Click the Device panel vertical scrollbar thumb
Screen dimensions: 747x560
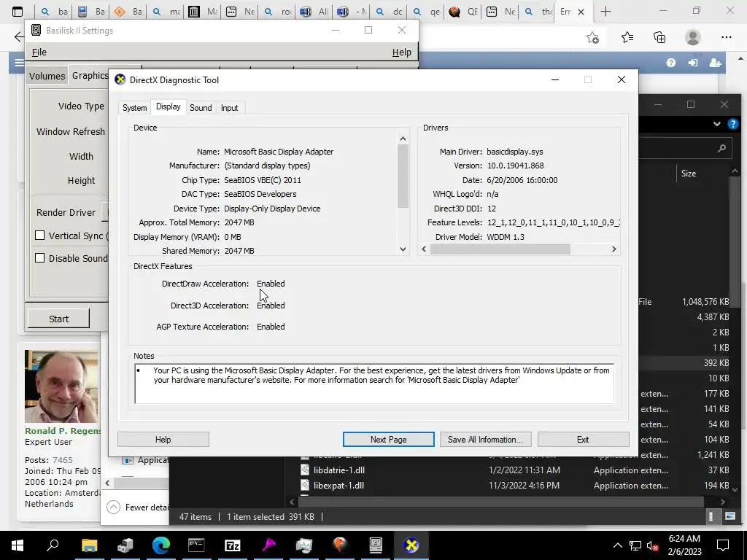(403, 176)
